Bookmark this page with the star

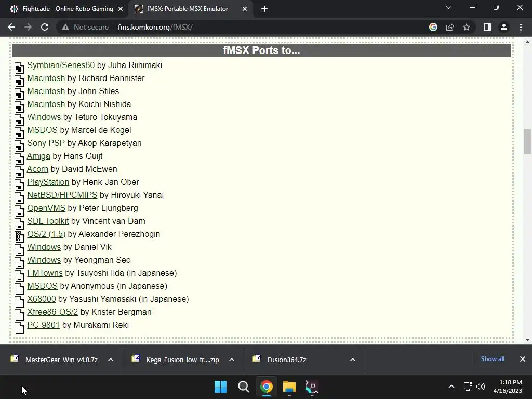pyautogui.click(x=467, y=27)
